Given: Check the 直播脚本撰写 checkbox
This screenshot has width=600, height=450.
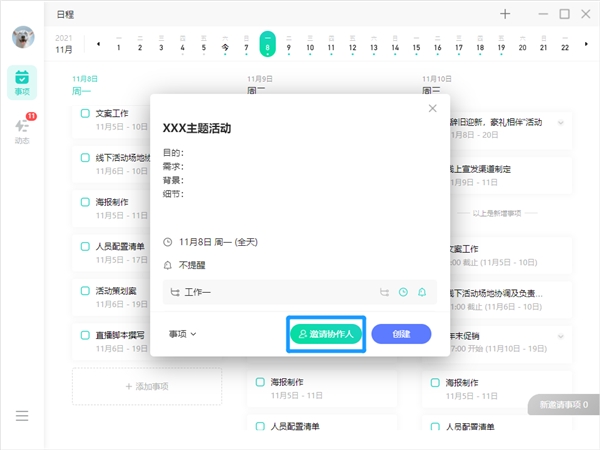Looking at the screenshot, I should [x=85, y=335].
